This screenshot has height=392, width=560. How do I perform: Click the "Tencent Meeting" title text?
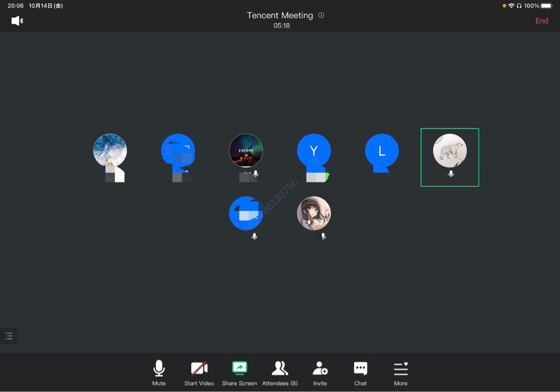coord(279,15)
